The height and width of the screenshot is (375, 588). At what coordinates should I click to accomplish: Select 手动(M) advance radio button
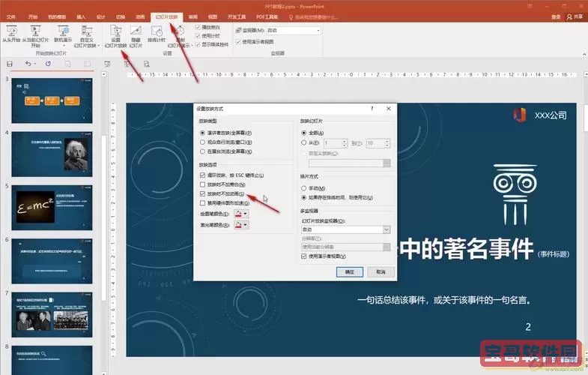tap(304, 188)
